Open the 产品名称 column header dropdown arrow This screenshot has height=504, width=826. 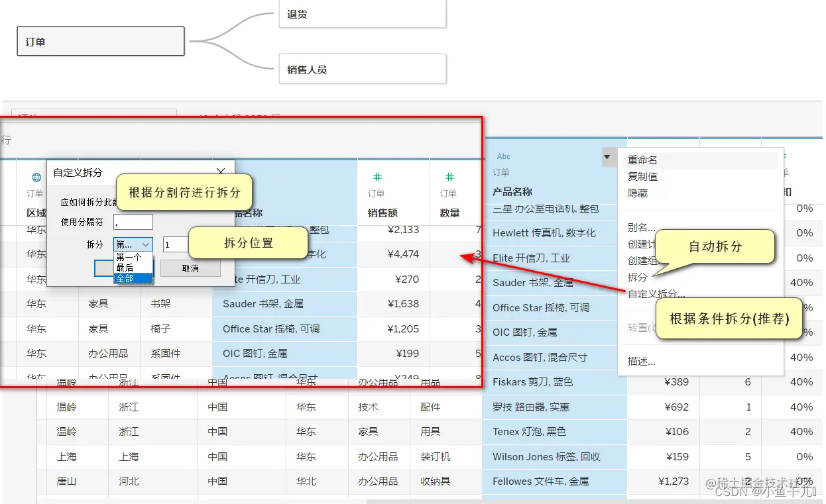[608, 157]
